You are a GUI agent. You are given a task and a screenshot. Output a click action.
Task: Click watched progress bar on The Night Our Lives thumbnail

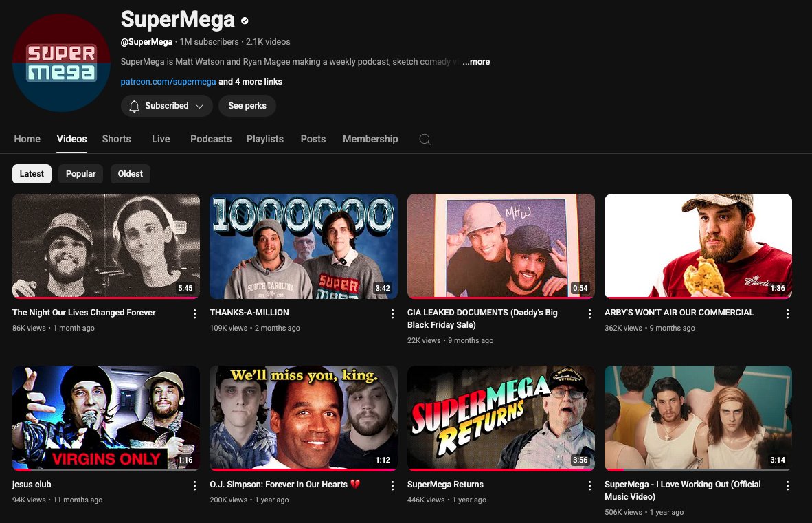coord(106,298)
